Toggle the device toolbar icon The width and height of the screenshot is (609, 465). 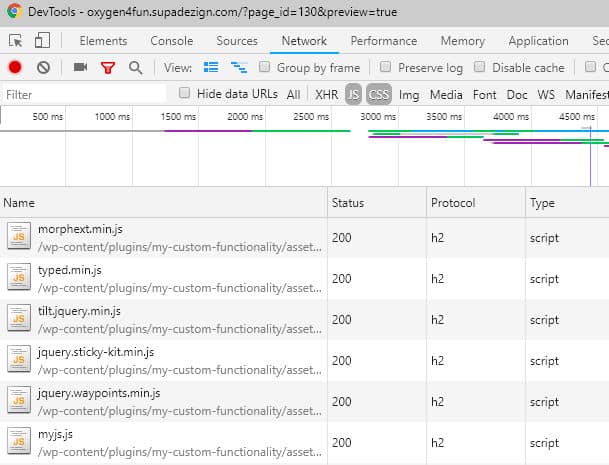click(42, 41)
